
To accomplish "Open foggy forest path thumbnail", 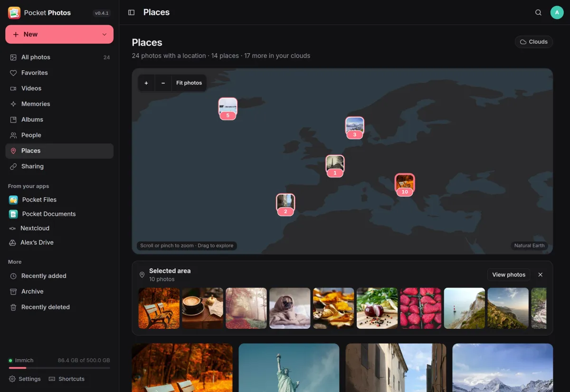I will coord(247,308).
